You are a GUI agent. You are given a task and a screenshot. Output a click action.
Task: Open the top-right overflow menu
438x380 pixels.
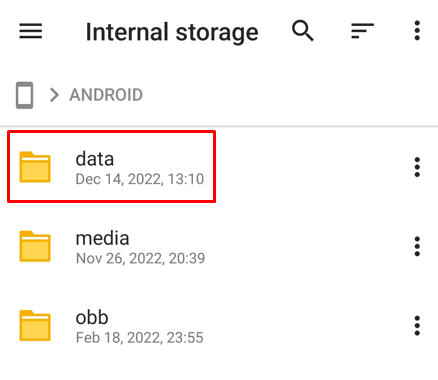(417, 31)
